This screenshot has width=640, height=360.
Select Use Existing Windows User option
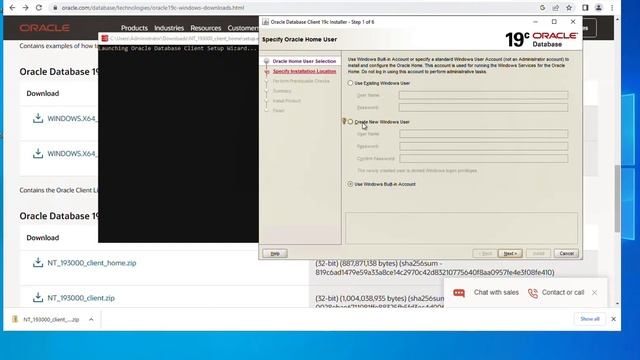[350, 83]
